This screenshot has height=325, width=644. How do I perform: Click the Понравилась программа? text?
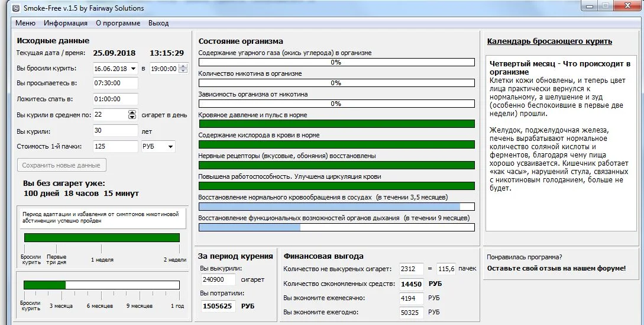coord(525,257)
